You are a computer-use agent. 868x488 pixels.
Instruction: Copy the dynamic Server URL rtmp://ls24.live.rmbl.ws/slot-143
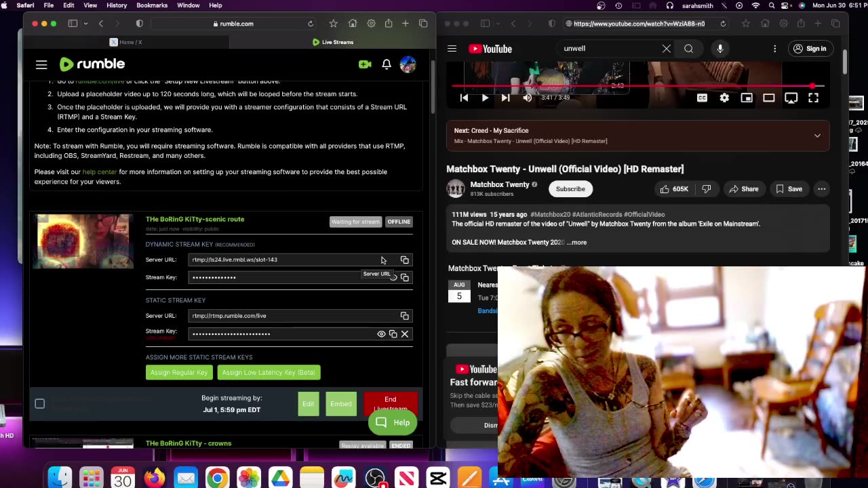coord(405,260)
